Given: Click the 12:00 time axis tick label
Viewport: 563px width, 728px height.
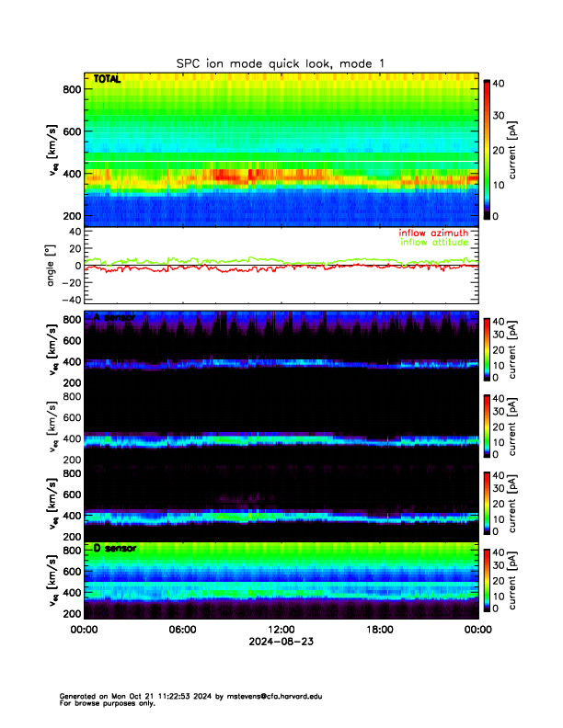Looking at the screenshot, I should coord(281,630).
